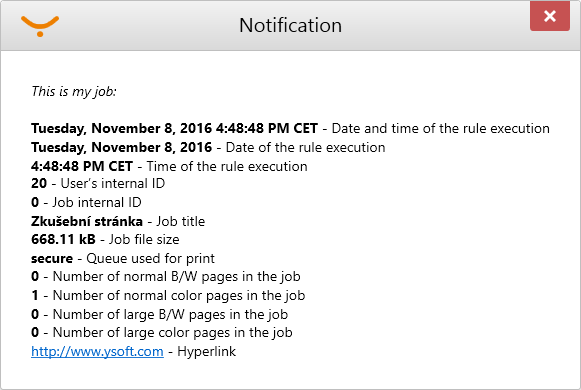Click the User's internal ID value 20
This screenshot has height=390, width=581.
[39, 183]
